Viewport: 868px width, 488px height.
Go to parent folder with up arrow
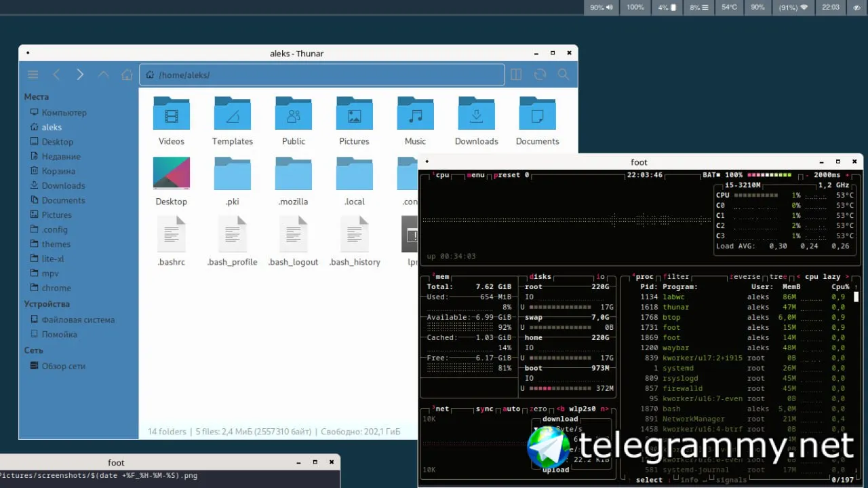tap(103, 75)
